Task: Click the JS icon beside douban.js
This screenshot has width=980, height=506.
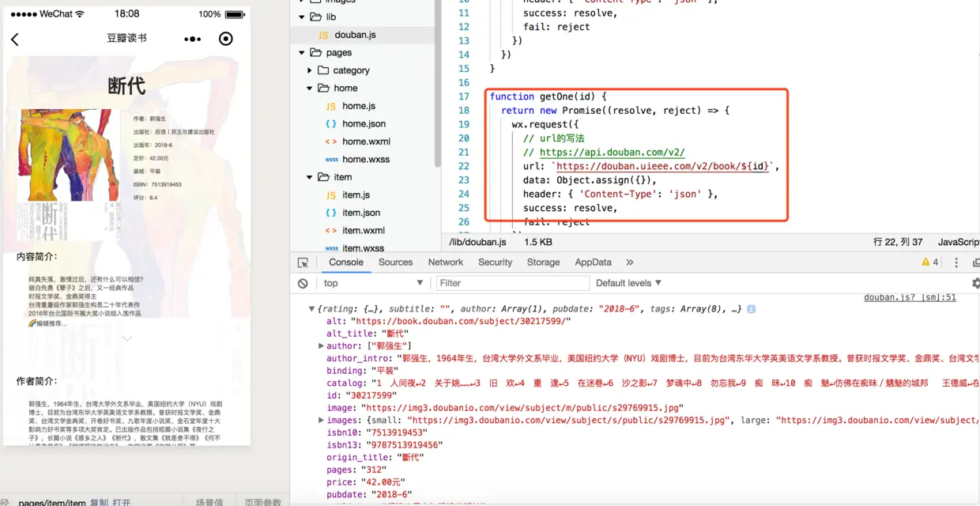Action: (x=323, y=35)
